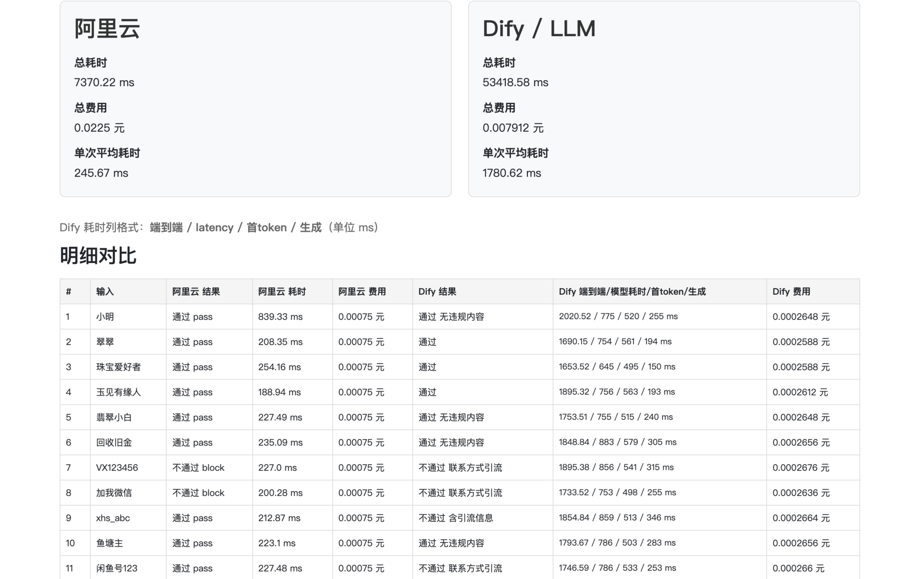The width and height of the screenshot is (924, 579).
Task: Click the xhs_abc input cell
Action: (113, 518)
